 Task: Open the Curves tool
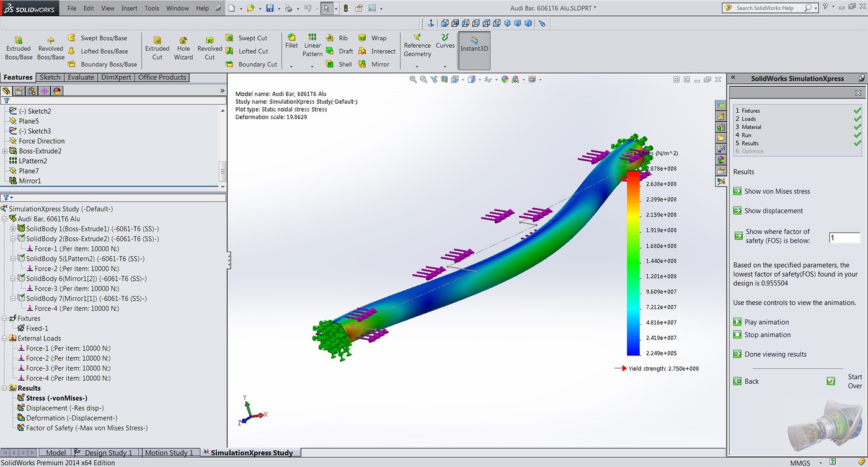click(x=445, y=42)
